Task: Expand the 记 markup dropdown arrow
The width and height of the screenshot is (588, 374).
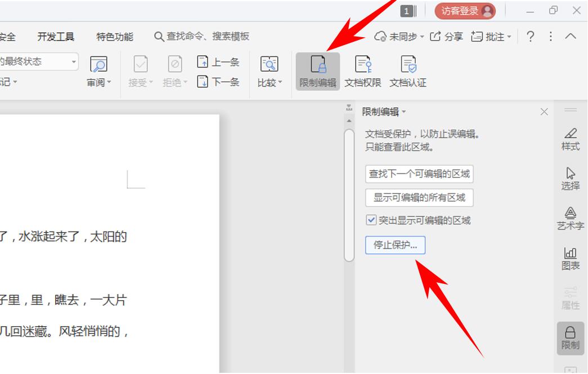Action: click(15, 82)
